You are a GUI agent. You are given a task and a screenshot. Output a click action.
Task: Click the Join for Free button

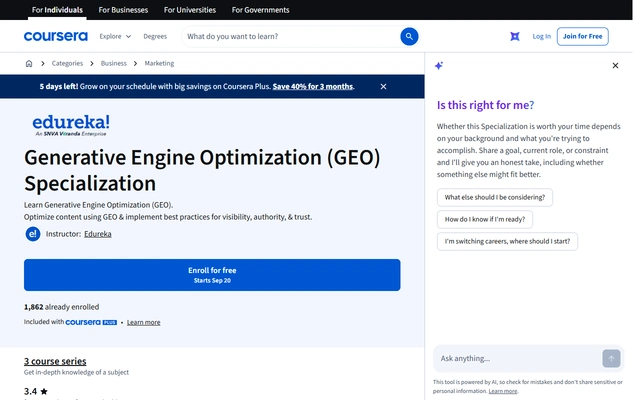(582, 36)
